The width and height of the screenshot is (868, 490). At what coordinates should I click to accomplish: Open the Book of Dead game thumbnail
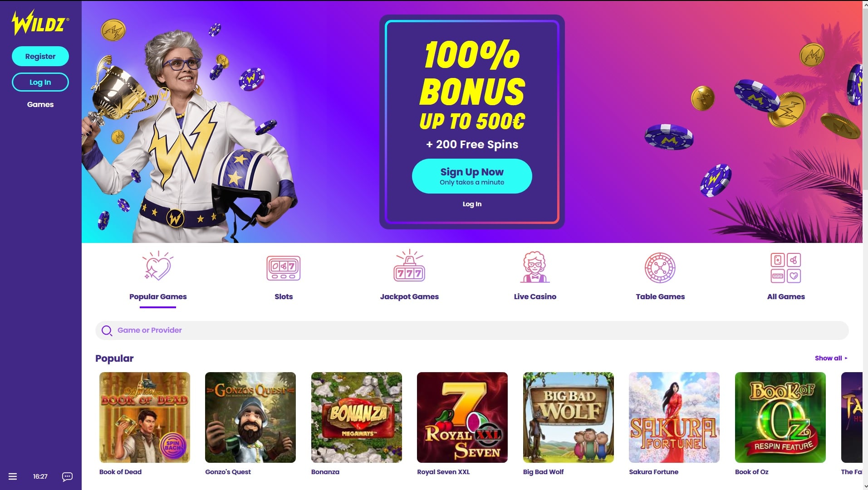tap(145, 417)
